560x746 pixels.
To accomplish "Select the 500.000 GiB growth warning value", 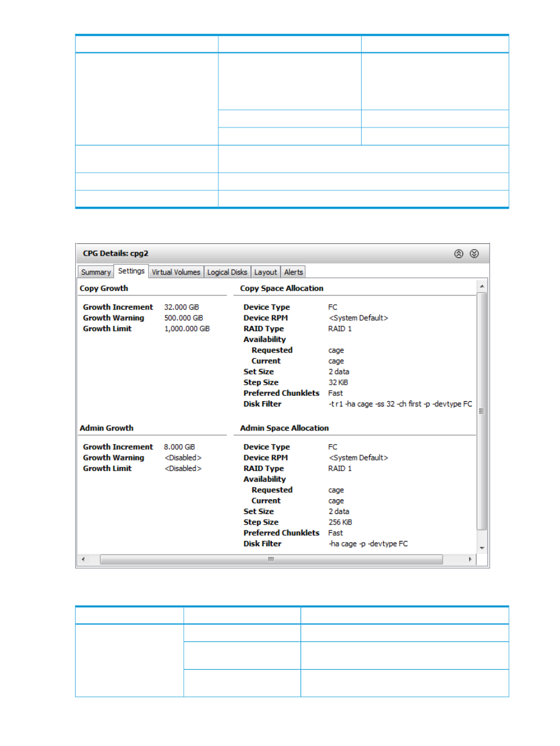I will [x=184, y=318].
